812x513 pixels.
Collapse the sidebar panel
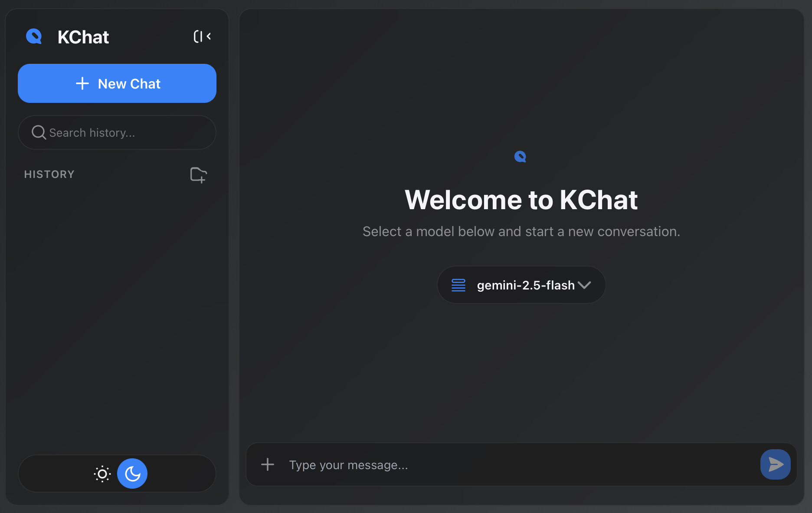coord(202,36)
